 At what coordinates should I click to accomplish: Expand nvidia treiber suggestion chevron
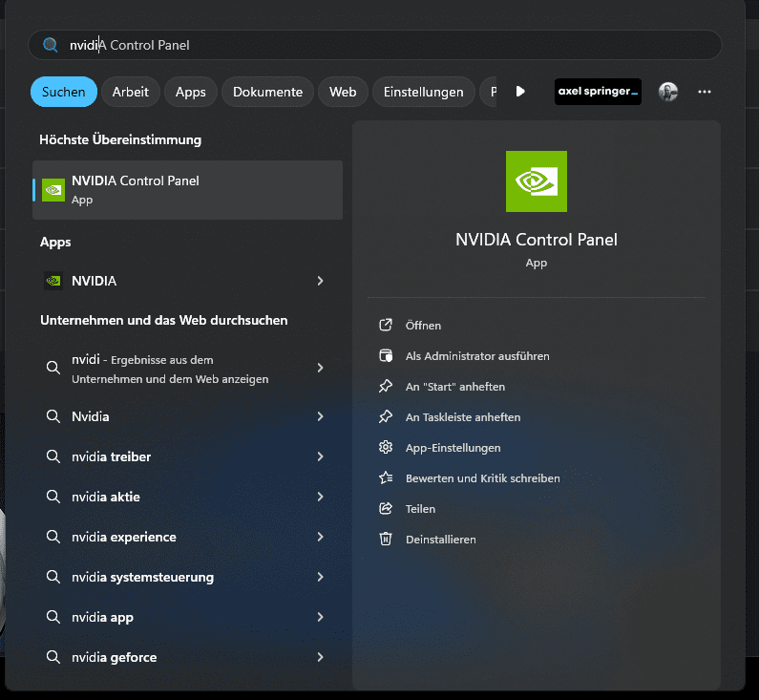[x=320, y=456]
